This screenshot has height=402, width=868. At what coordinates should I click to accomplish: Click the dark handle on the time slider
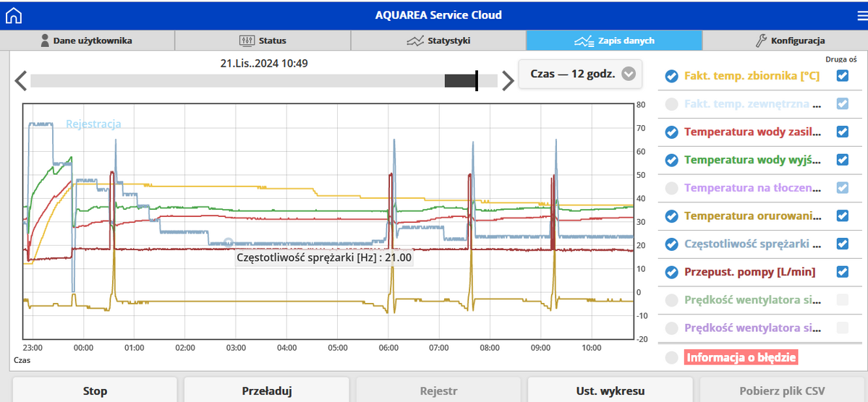pyautogui.click(x=461, y=81)
